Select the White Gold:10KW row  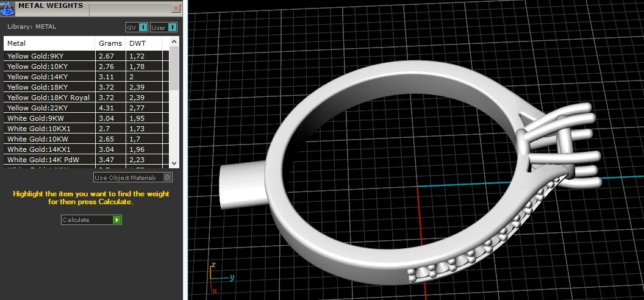pyautogui.click(x=86, y=138)
